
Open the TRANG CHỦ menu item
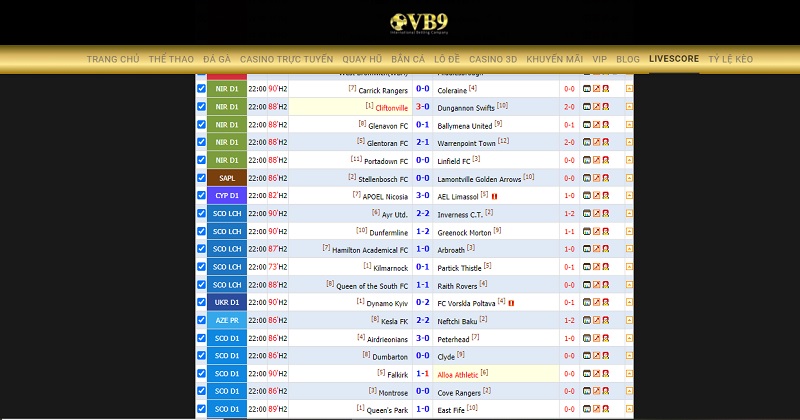pyautogui.click(x=113, y=59)
